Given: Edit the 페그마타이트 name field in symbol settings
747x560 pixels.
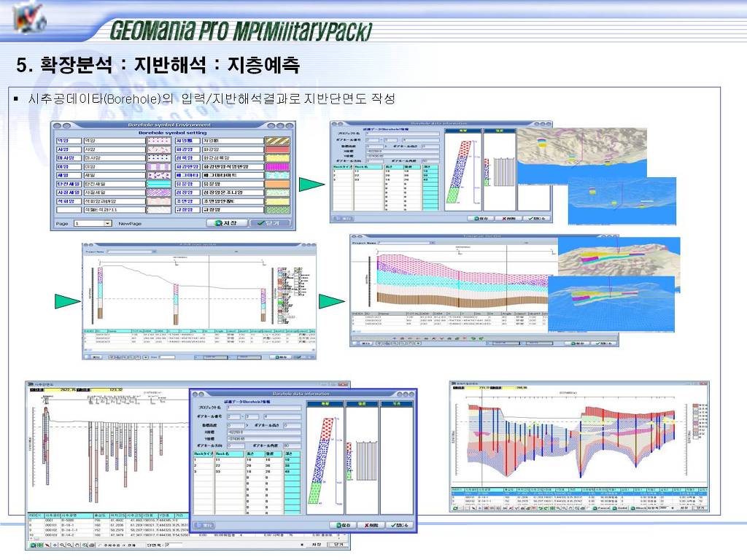Looking at the screenshot, I should coord(233,175).
